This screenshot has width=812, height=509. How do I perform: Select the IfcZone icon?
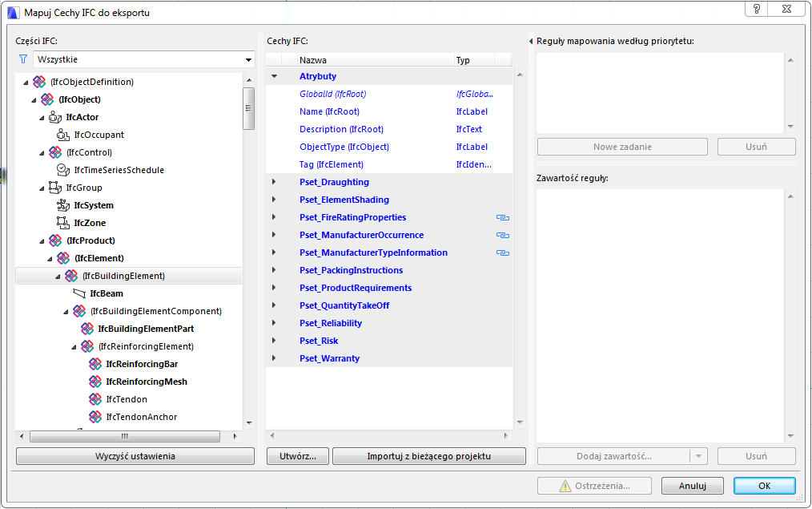[62, 223]
